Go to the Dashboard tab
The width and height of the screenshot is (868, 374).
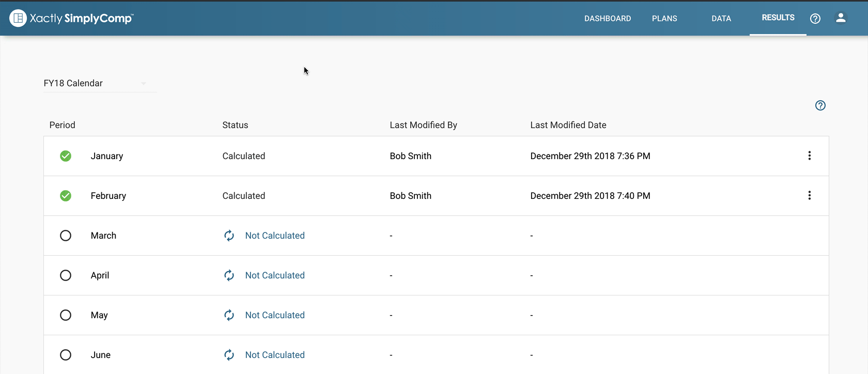(607, 19)
